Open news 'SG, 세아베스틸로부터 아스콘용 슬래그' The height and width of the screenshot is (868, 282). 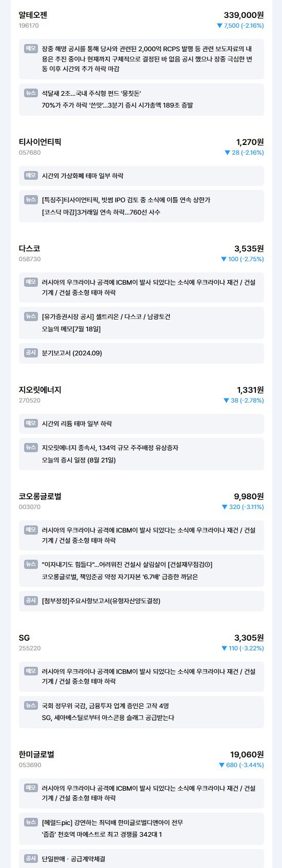(x=108, y=717)
